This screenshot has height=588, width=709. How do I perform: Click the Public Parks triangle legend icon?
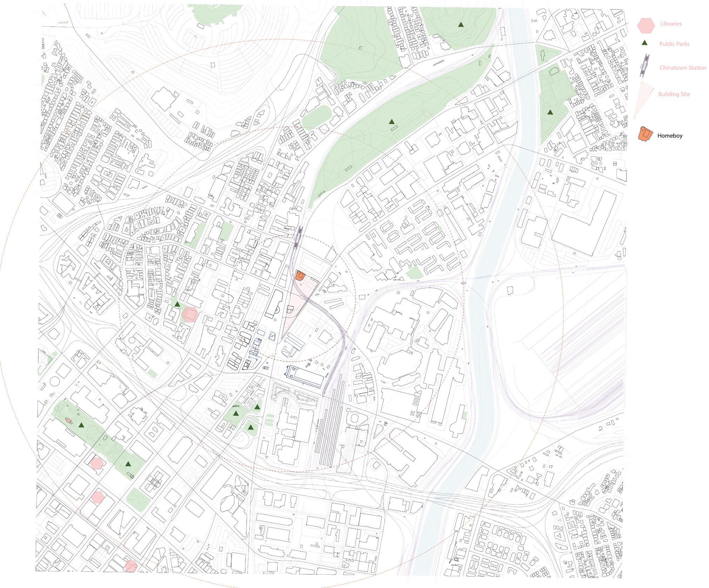point(644,43)
